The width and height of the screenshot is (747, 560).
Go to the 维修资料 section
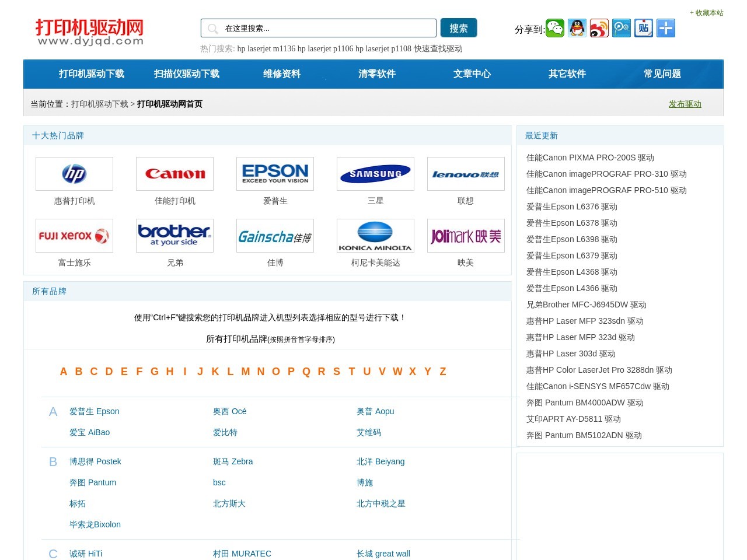(x=282, y=74)
